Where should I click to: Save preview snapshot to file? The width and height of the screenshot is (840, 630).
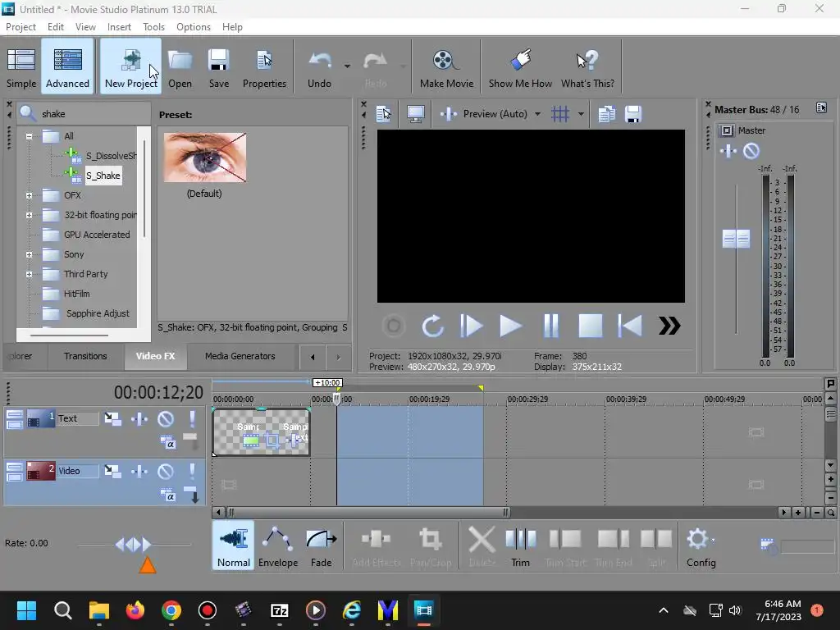[633, 113]
